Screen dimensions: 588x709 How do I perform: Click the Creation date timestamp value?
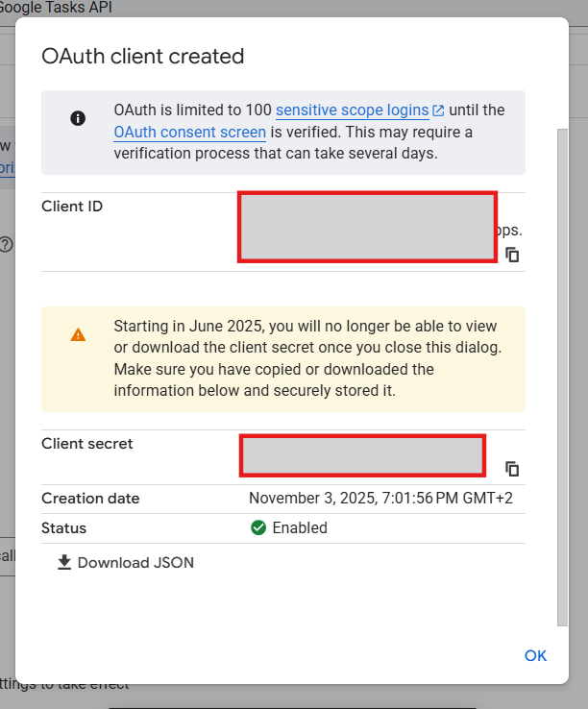(x=380, y=498)
